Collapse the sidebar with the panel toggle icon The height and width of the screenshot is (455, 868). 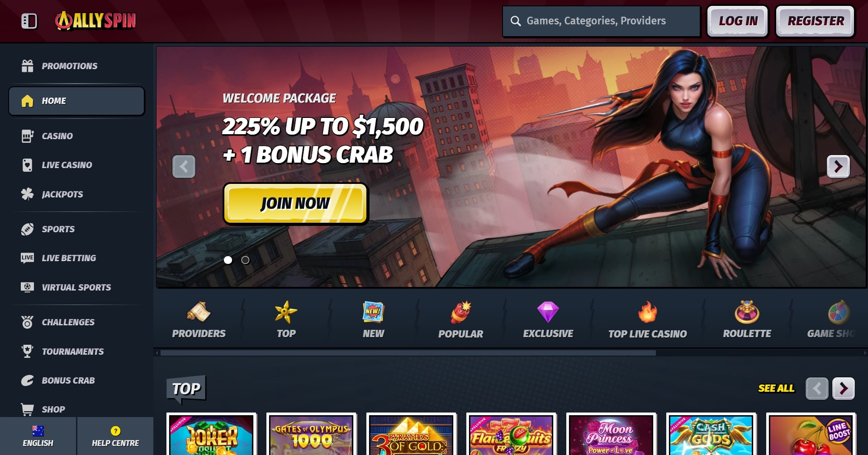tap(29, 21)
